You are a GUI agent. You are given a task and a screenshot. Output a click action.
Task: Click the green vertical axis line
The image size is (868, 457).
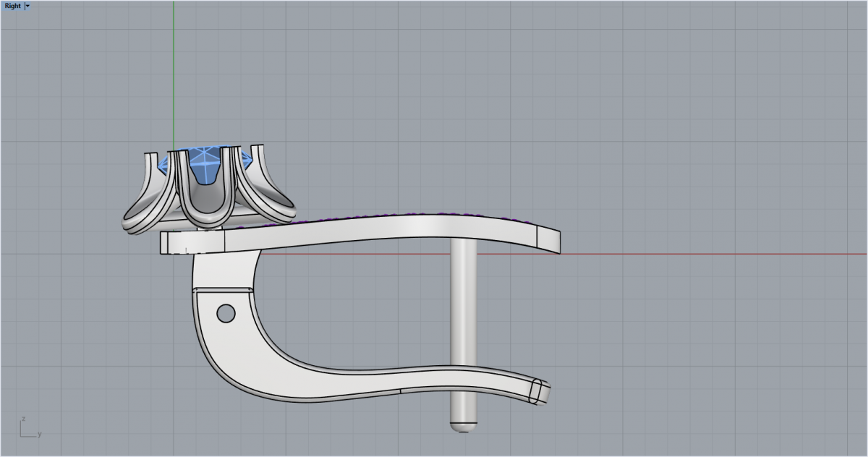pos(174,72)
